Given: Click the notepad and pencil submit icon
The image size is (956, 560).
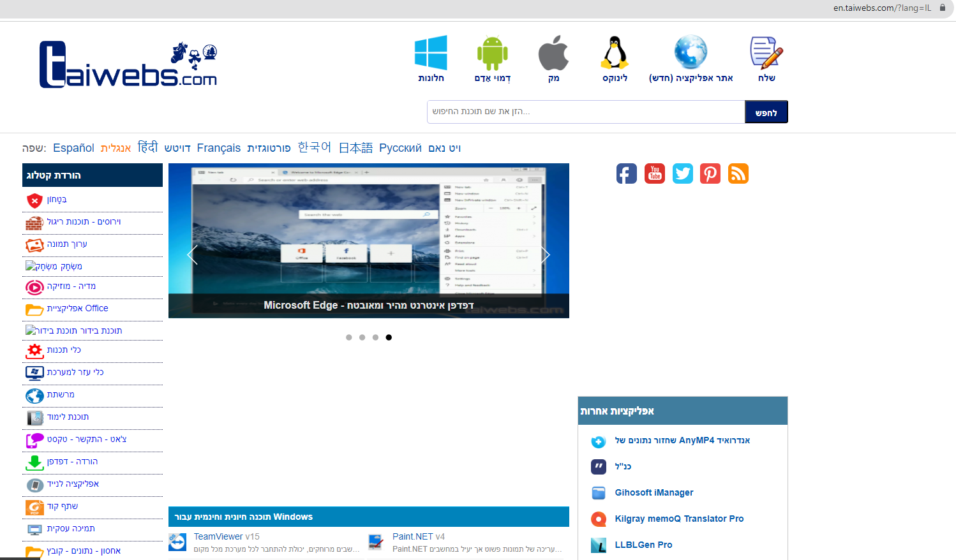Looking at the screenshot, I should pos(766,52).
